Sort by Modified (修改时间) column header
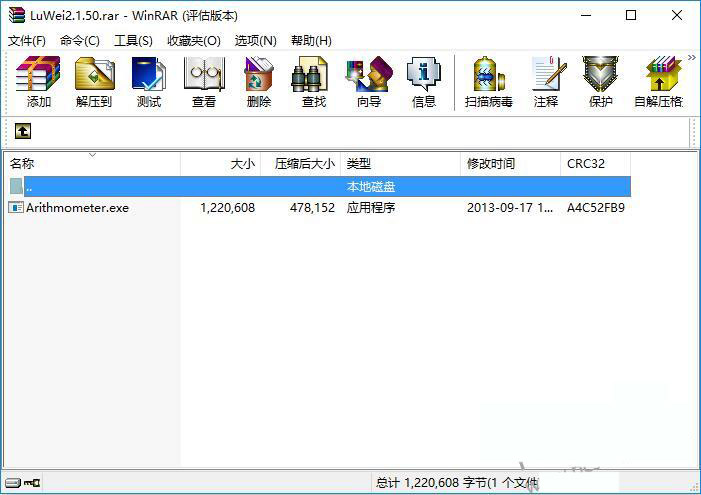Image resolution: width=701 pixels, height=495 pixels. tap(510, 164)
